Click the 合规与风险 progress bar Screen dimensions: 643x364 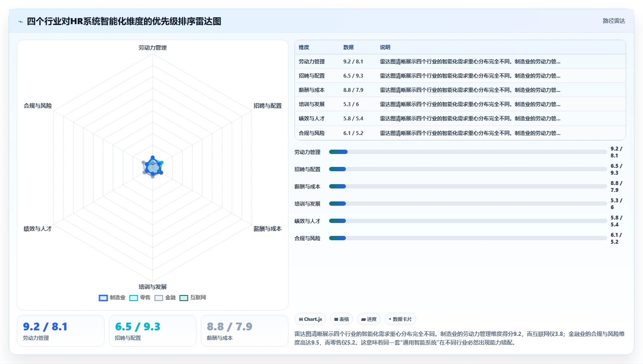tap(468, 238)
